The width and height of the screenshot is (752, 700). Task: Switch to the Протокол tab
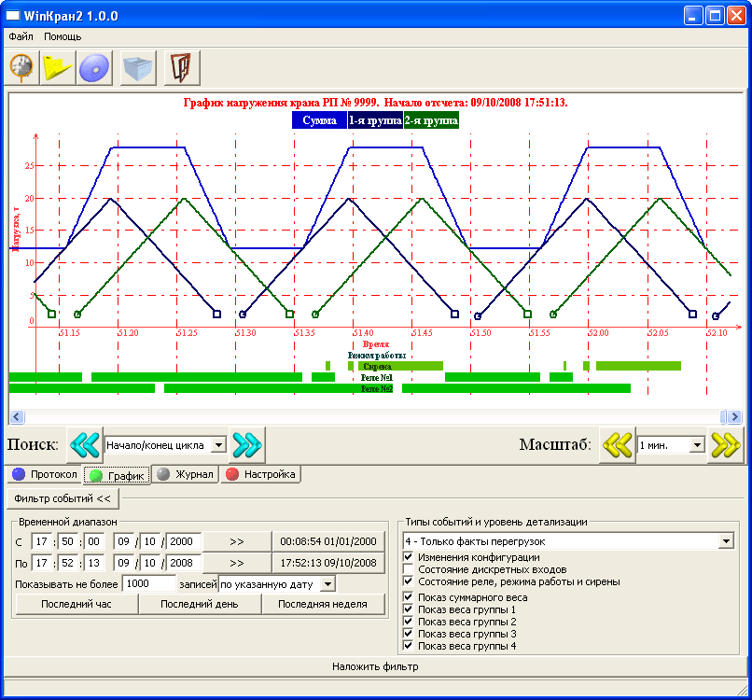pyautogui.click(x=45, y=474)
